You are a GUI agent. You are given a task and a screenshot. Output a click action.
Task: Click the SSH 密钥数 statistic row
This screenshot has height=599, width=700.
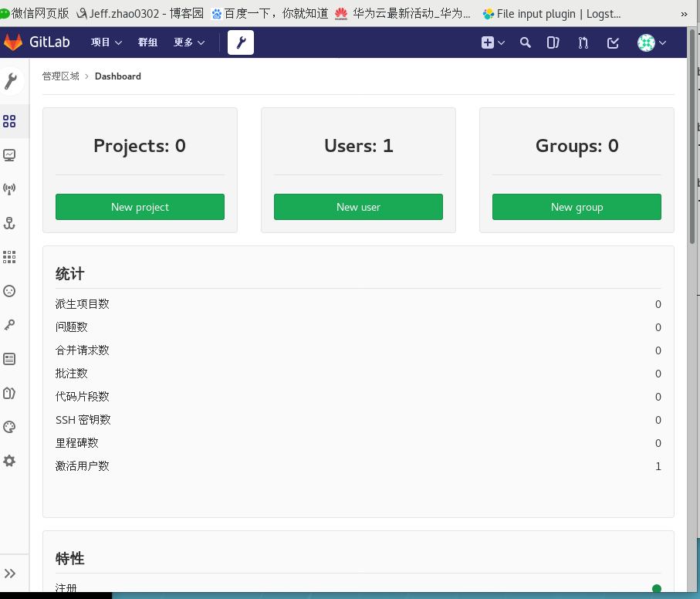tap(358, 420)
